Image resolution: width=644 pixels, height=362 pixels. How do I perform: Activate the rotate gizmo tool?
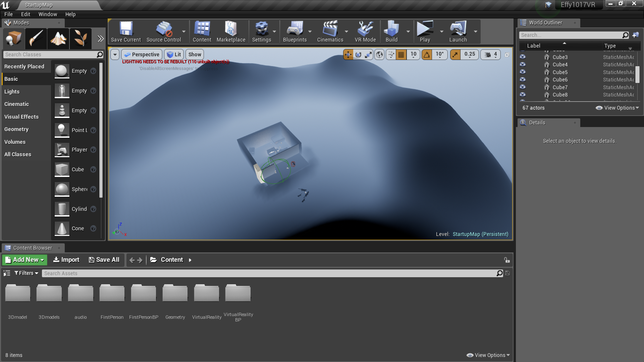(x=358, y=55)
